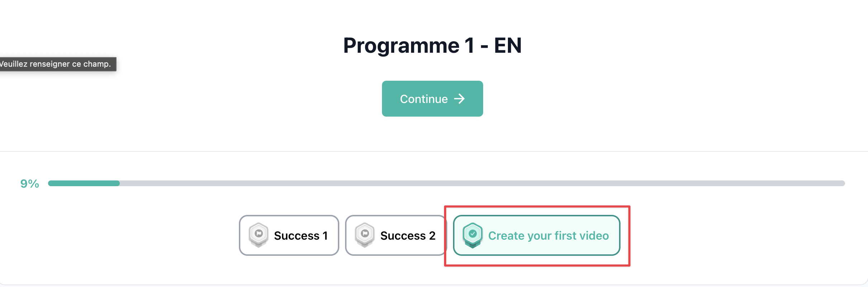Dismiss the "Veuillez renseigner ce champ." tooltip

click(56, 64)
